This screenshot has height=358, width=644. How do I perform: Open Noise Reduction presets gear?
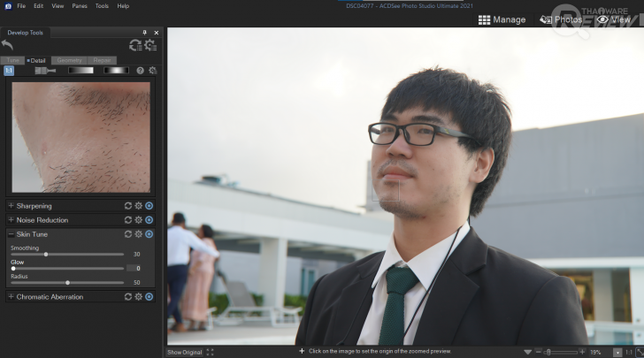[139, 220]
